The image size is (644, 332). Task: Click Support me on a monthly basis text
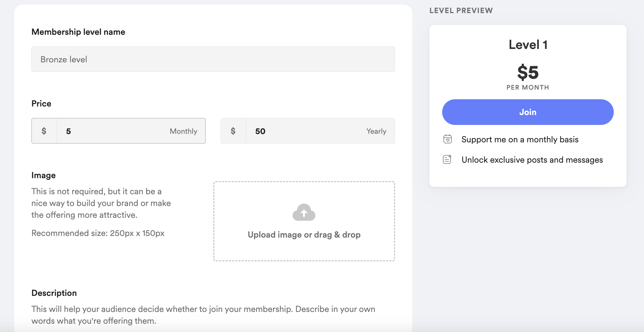[x=520, y=139]
